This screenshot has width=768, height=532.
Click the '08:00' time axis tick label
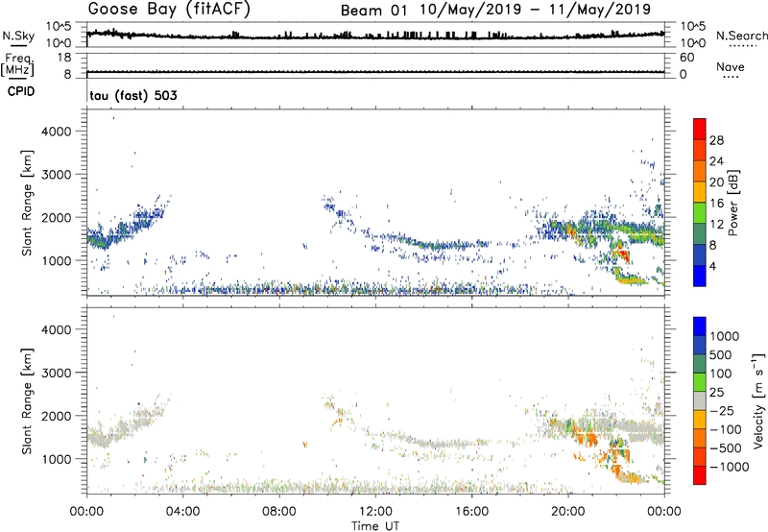[x=279, y=512]
